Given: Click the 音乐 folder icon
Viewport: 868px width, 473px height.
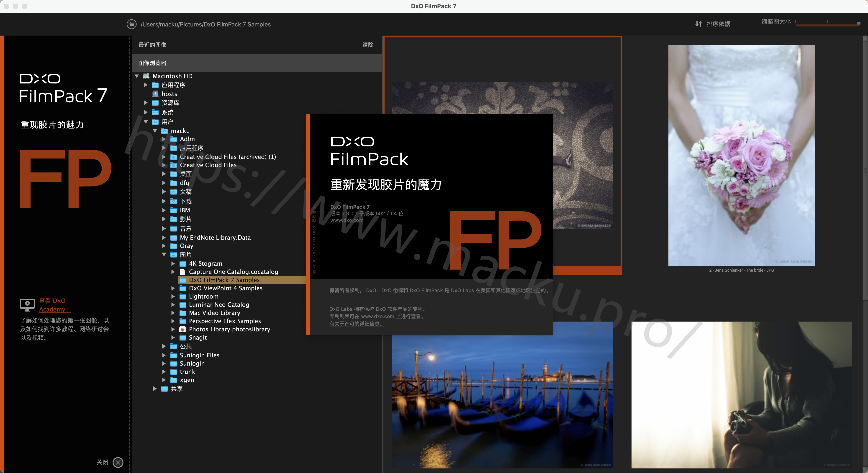Looking at the screenshot, I should (x=174, y=229).
